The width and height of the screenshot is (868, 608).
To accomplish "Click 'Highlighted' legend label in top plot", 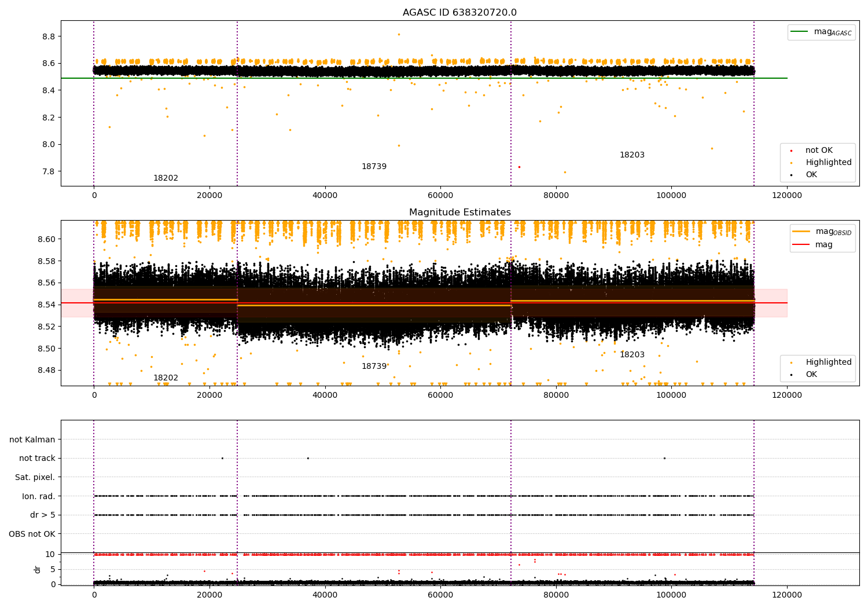I will click(x=829, y=163).
